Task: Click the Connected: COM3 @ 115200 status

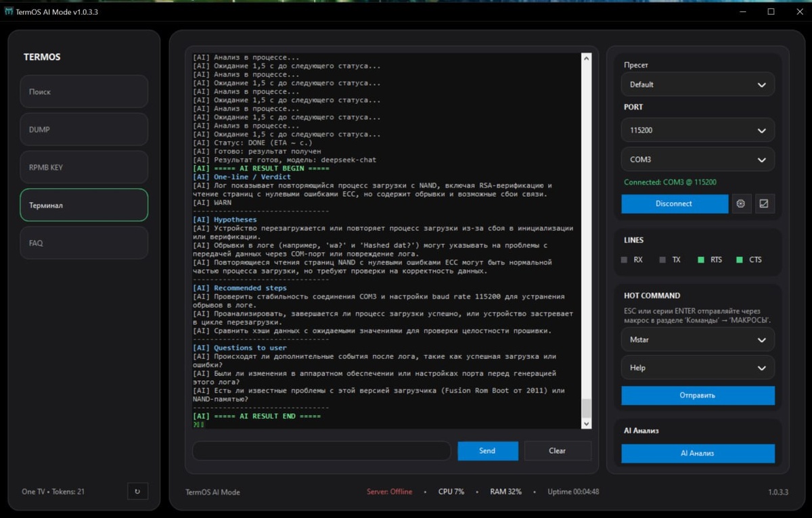Action: 670,182
